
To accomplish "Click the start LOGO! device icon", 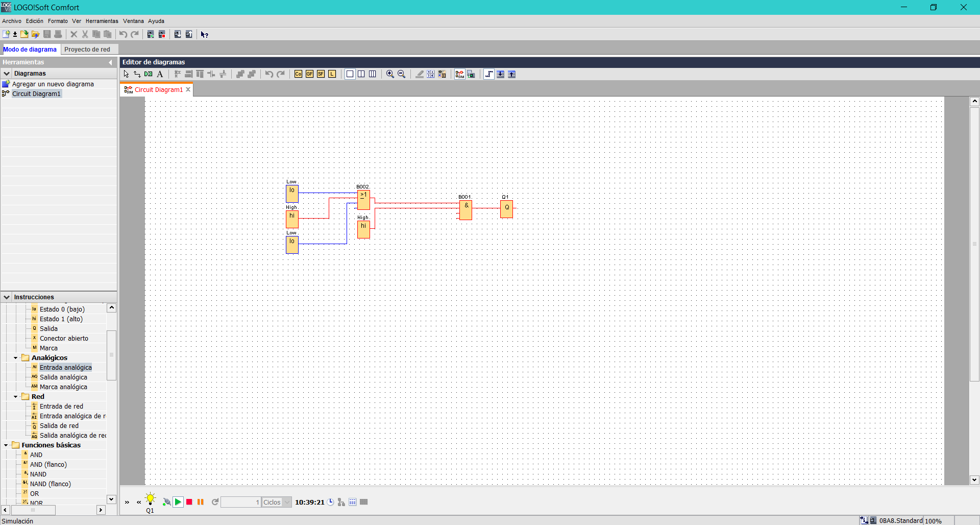I will point(151,34).
